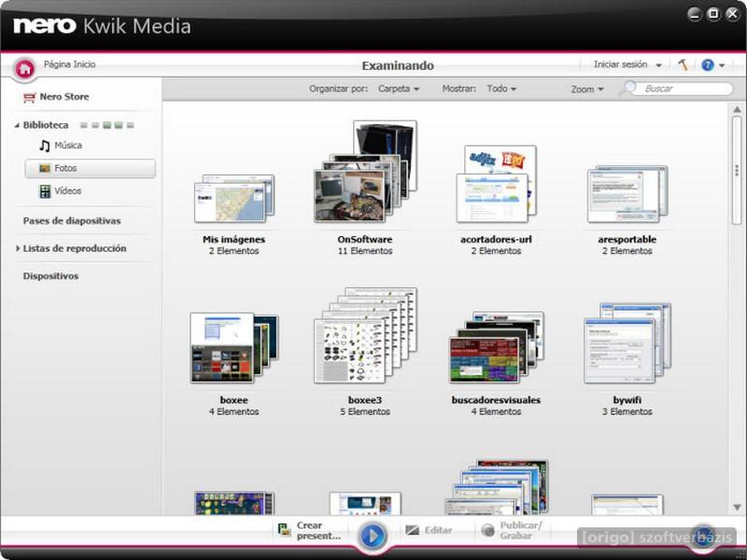Expand the help menu arrow
The image size is (747, 560).
pyautogui.click(x=722, y=65)
